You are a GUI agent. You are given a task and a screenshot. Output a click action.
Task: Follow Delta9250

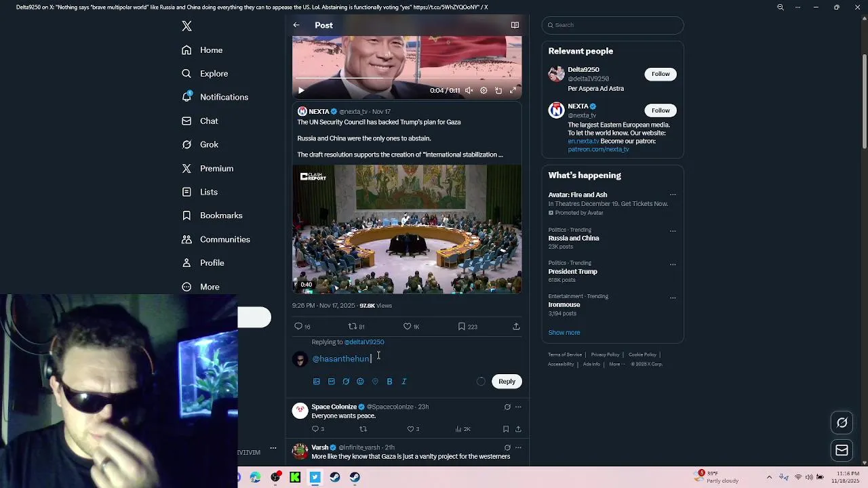click(x=660, y=74)
